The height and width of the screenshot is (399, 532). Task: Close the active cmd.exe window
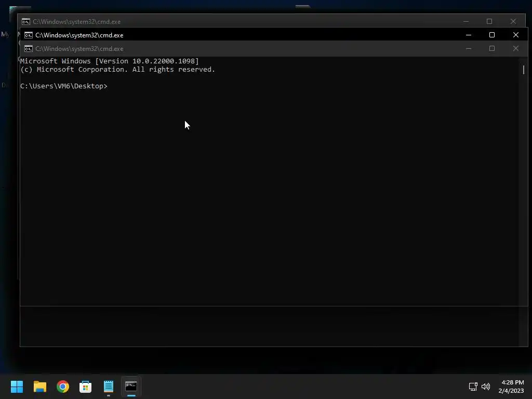[516, 35]
